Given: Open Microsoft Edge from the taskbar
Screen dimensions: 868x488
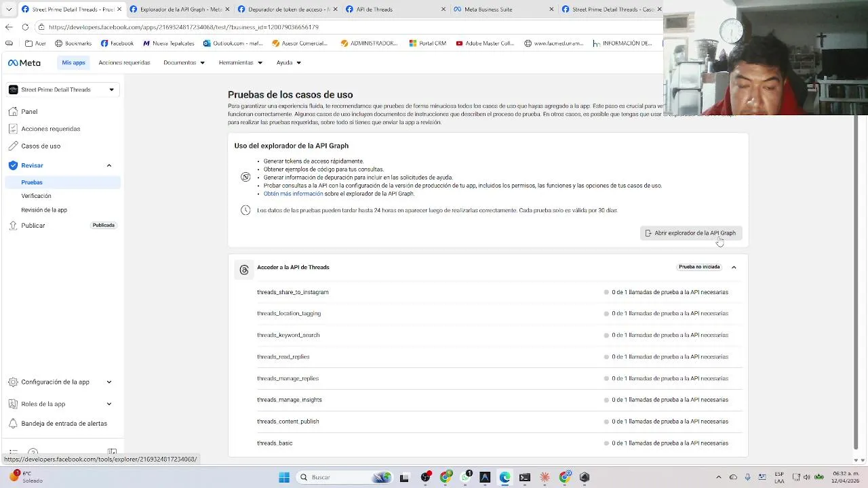Looking at the screenshot, I should pyautogui.click(x=505, y=477).
